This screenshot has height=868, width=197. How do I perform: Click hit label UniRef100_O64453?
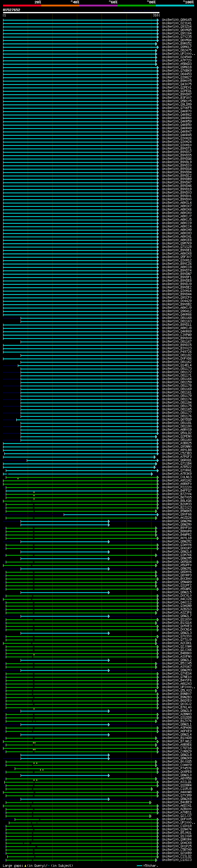coord(177,74)
